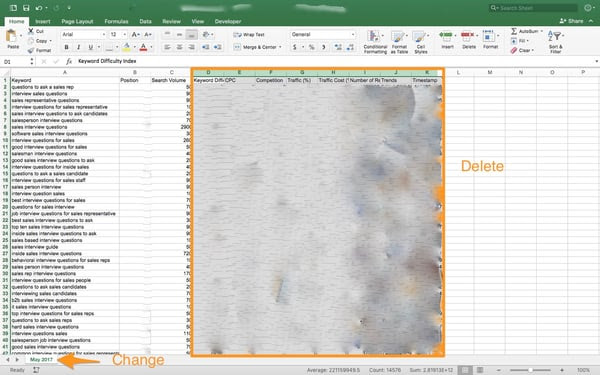
Task: Center text horizontally in cells
Action: pyautogui.click(x=179, y=47)
